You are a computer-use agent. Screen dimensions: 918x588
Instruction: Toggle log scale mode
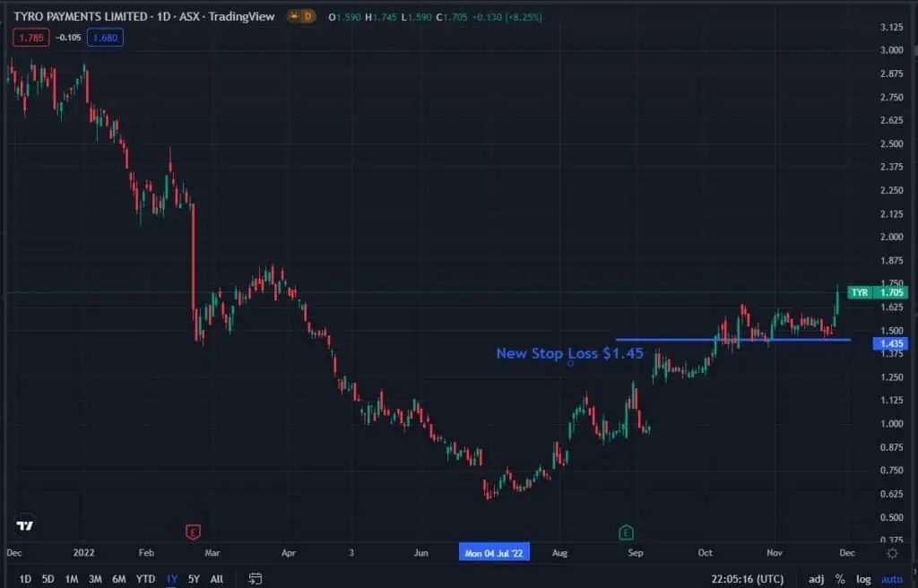(x=863, y=579)
